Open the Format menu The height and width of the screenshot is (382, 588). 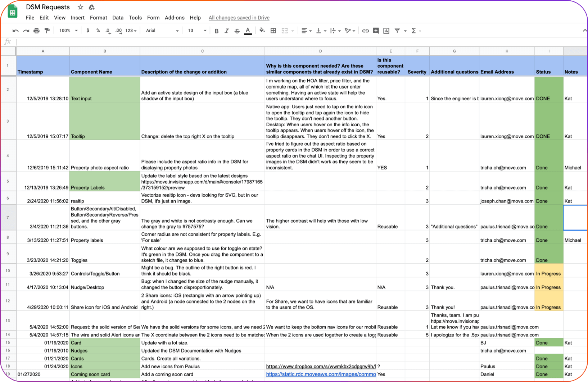98,18
